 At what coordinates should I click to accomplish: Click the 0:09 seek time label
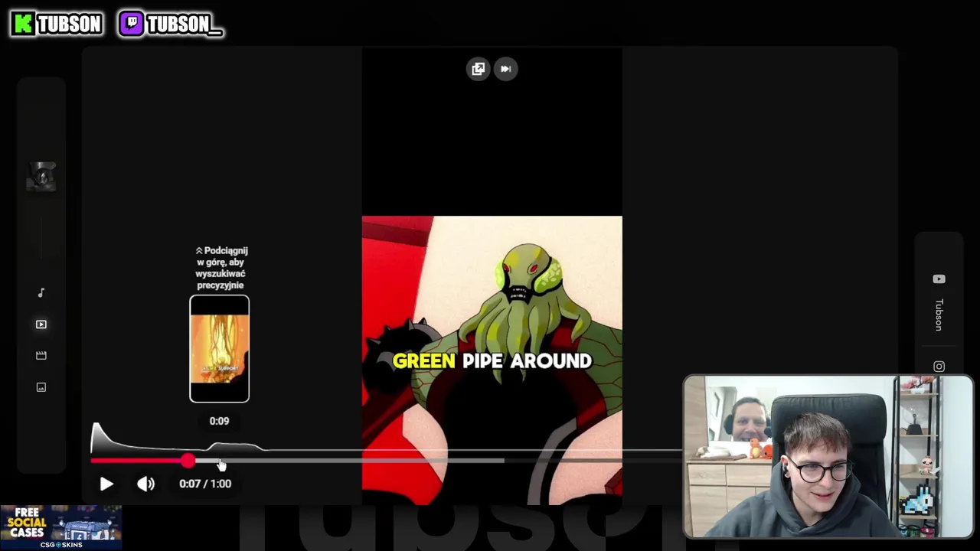219,421
